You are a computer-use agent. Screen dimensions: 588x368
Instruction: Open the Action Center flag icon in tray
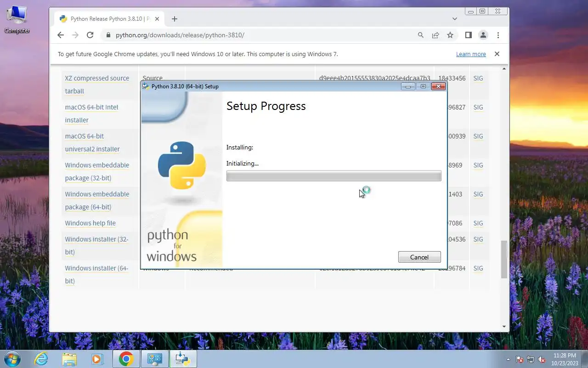pyautogui.click(x=520, y=359)
